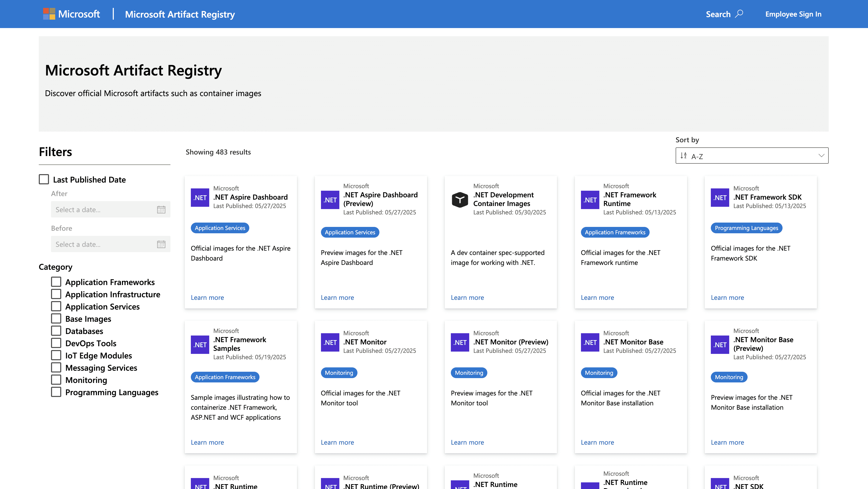Check the DevOps Tools category

56,343
